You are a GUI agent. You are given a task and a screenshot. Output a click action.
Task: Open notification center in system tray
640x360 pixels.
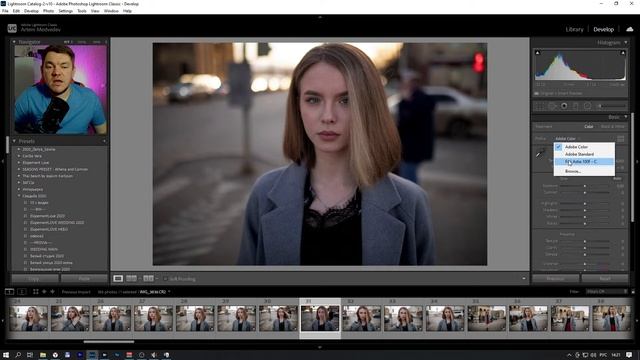click(629, 355)
